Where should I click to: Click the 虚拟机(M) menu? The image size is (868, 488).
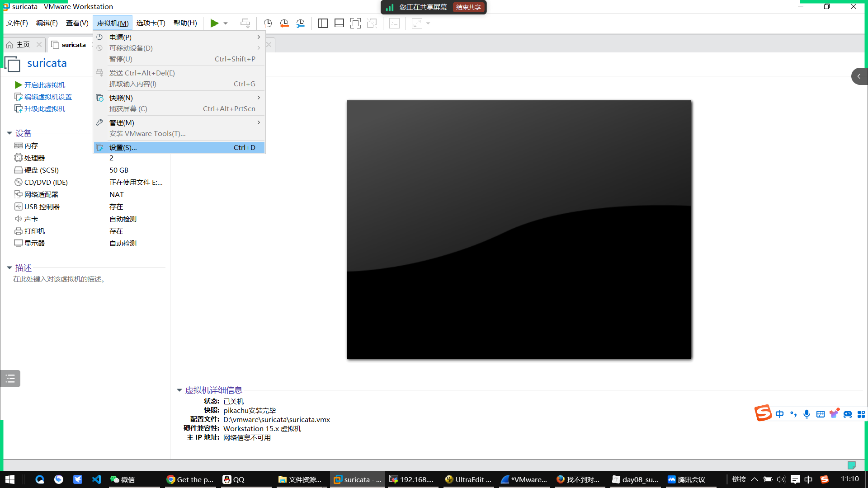tap(113, 23)
